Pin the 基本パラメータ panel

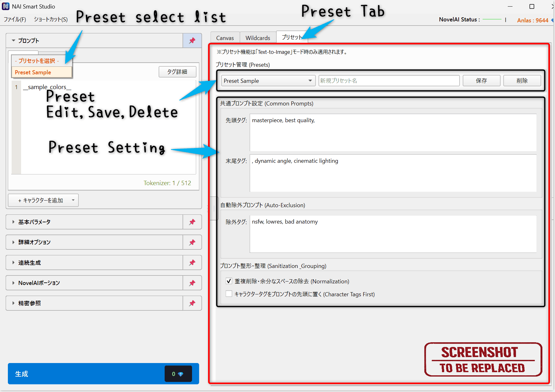(192, 222)
